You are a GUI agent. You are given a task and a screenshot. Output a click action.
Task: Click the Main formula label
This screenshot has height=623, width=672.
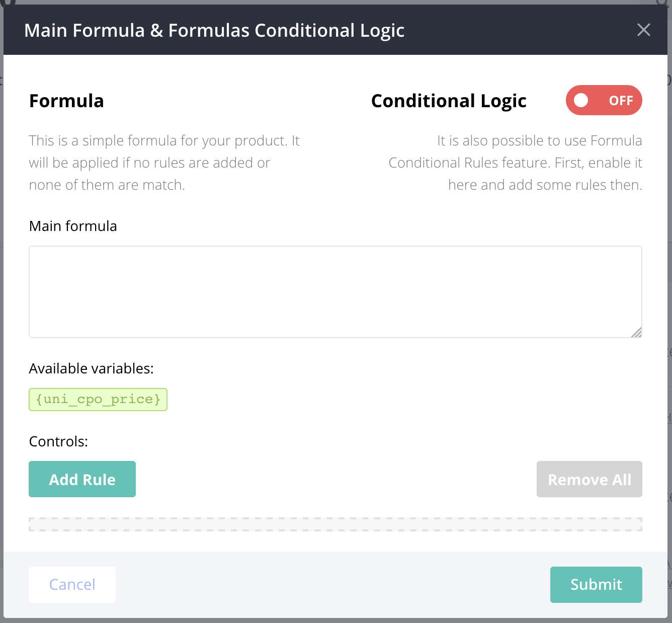tap(73, 226)
